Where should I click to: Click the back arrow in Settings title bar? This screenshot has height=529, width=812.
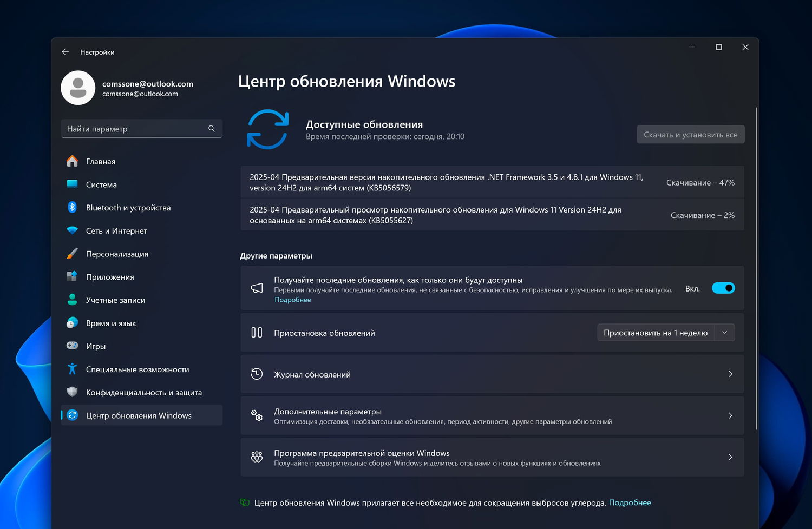pos(65,52)
